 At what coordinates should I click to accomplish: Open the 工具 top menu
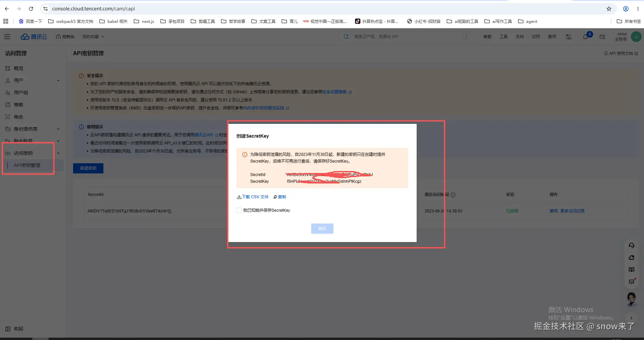pyautogui.click(x=504, y=37)
